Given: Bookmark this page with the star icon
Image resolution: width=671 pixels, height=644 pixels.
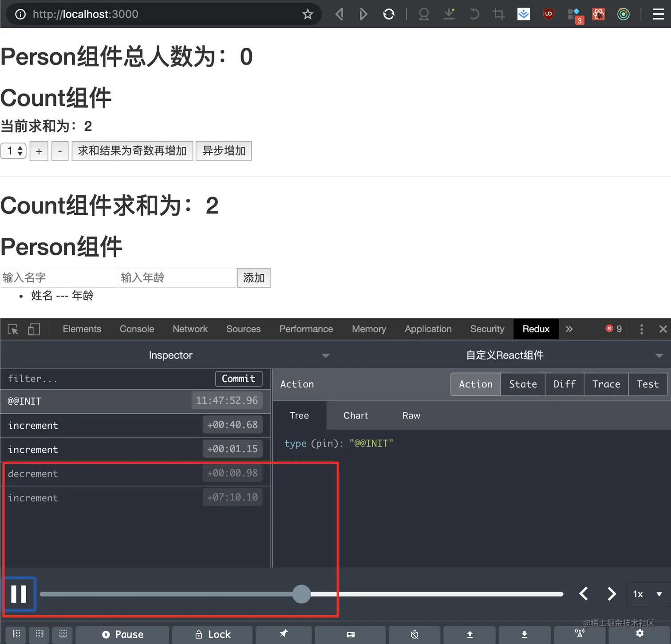Looking at the screenshot, I should click(x=308, y=14).
